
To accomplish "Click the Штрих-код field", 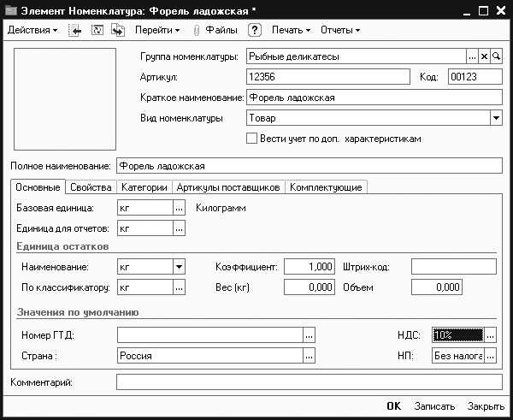I will (x=454, y=267).
